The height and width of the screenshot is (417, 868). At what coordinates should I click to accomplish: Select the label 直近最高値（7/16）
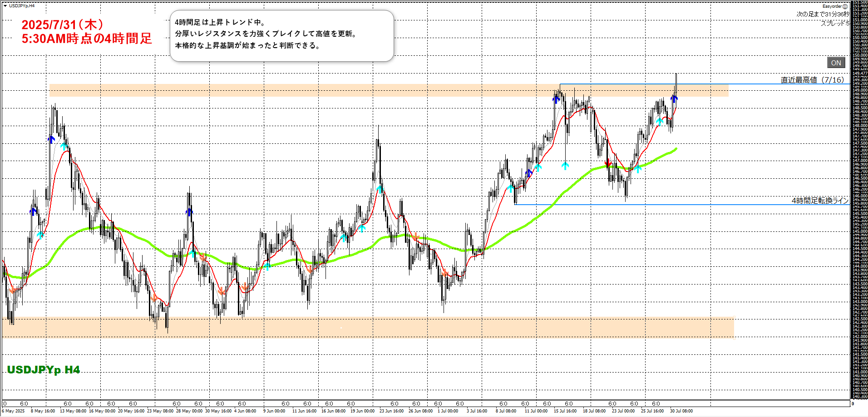click(x=812, y=80)
